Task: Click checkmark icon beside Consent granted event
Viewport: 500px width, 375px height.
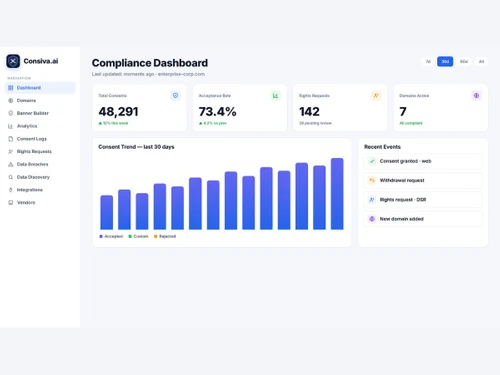Action: click(372, 161)
